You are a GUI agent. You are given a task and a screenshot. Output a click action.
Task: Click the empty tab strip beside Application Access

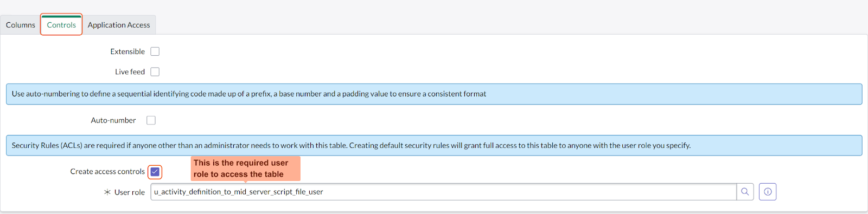point(510,25)
